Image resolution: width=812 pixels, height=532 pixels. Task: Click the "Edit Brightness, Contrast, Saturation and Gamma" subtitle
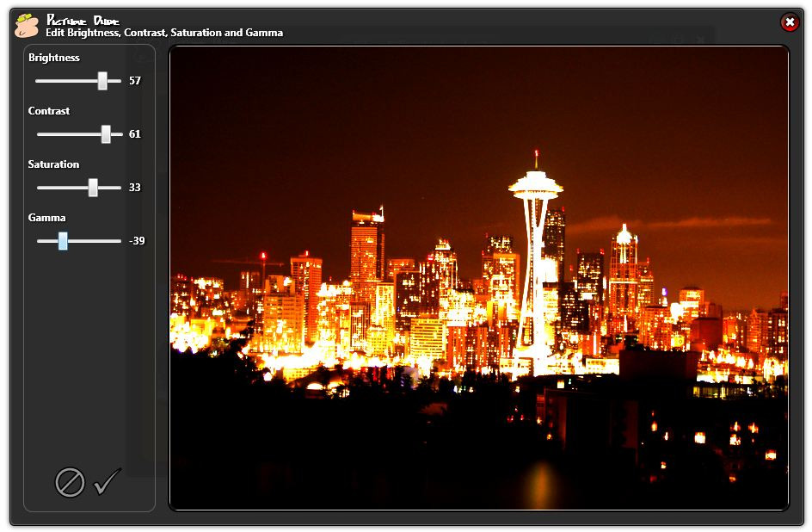pos(164,33)
